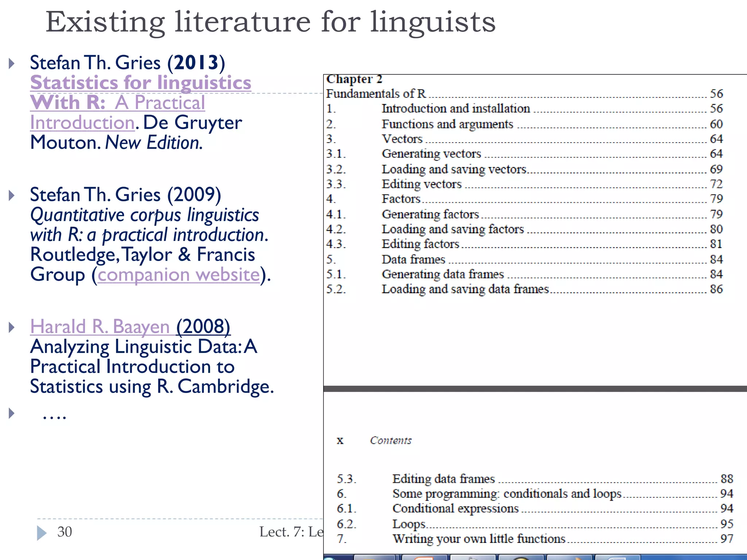Follow the 'Harald R. Baayen' link
This screenshot has height=560, width=747.
point(100,326)
